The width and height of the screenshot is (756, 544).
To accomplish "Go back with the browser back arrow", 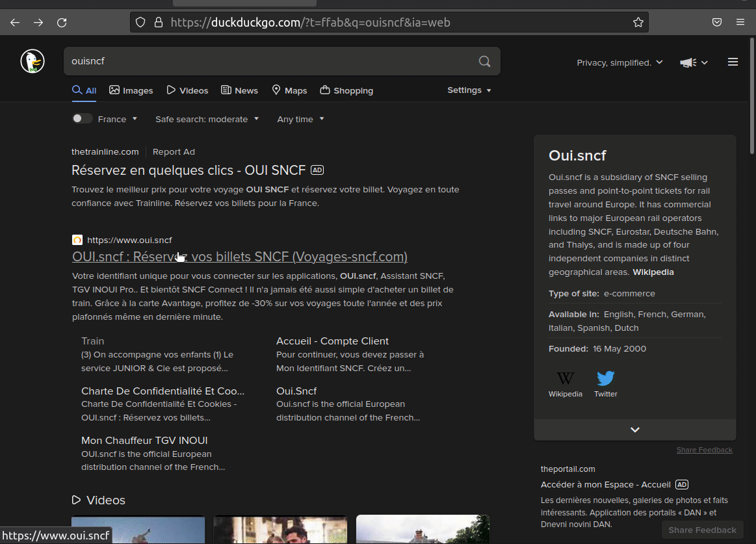I will [15, 22].
